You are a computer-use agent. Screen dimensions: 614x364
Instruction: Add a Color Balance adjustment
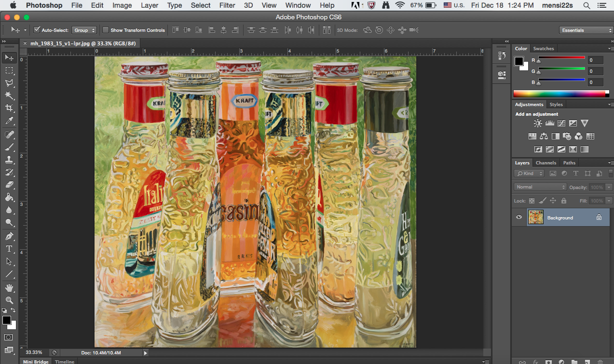tap(544, 136)
